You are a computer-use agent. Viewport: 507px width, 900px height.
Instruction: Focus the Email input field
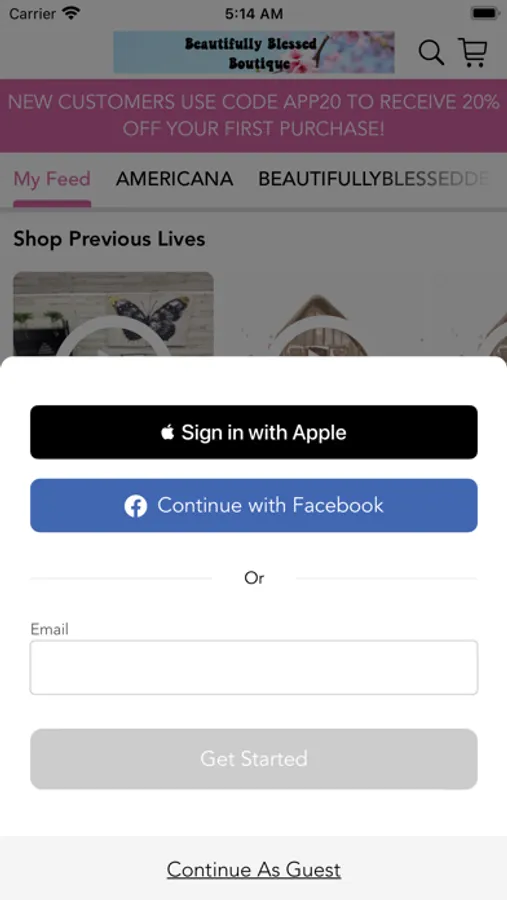(254, 668)
